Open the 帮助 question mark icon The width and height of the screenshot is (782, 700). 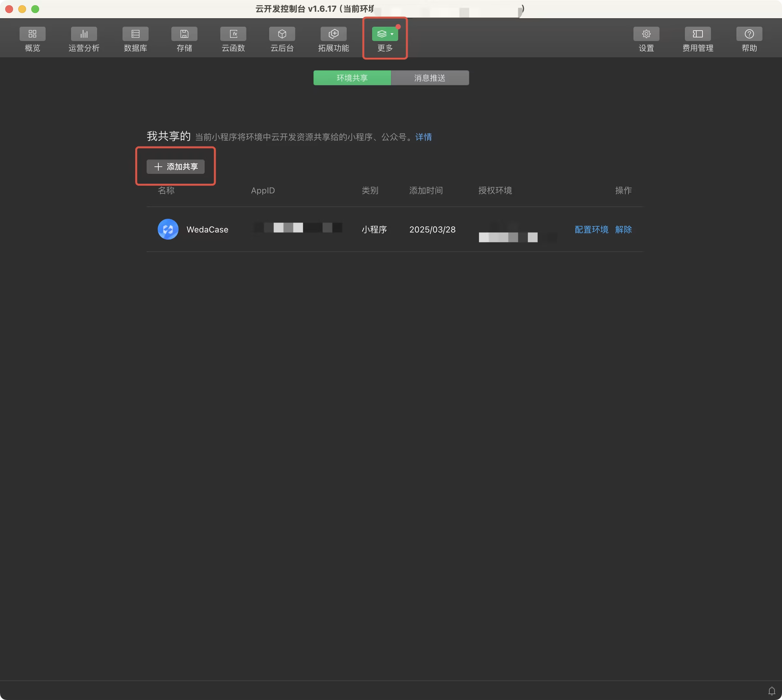pyautogui.click(x=749, y=34)
